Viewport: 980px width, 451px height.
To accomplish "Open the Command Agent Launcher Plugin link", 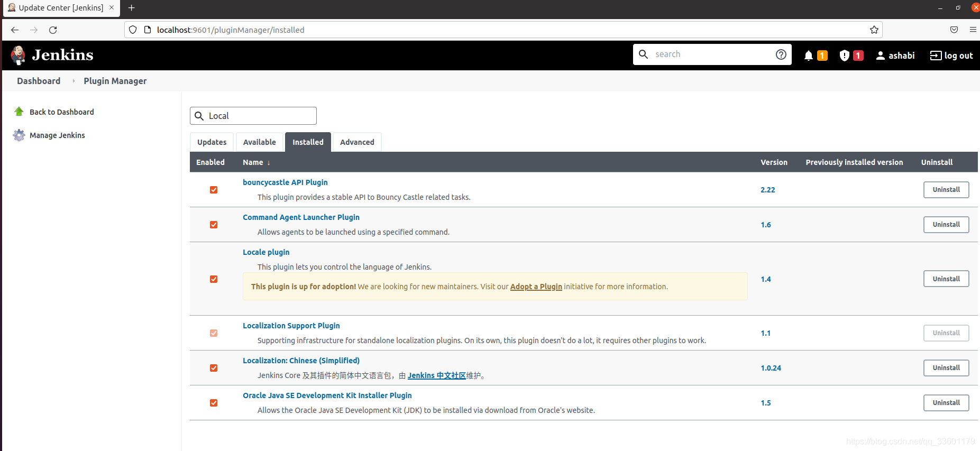I will [301, 217].
